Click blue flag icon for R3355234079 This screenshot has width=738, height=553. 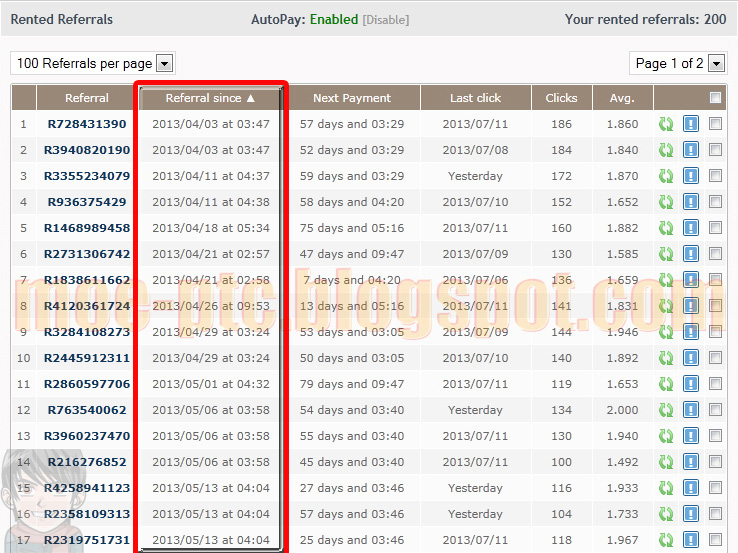tap(691, 176)
